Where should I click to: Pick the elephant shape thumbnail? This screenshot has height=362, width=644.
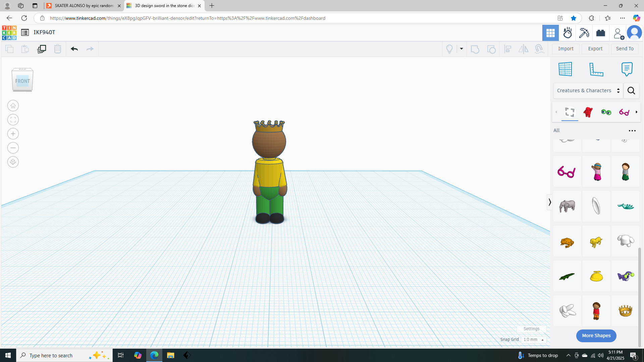[567, 206]
